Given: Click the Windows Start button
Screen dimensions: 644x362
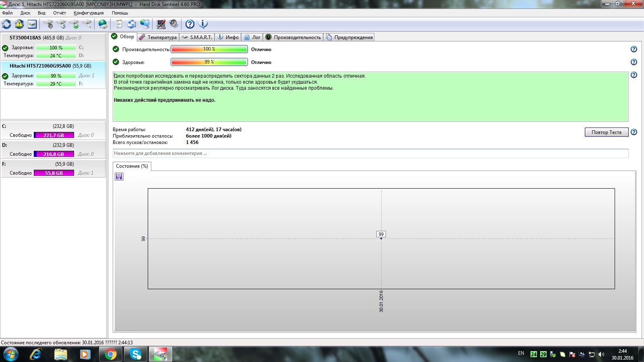Looking at the screenshot, I should pos(11,354).
